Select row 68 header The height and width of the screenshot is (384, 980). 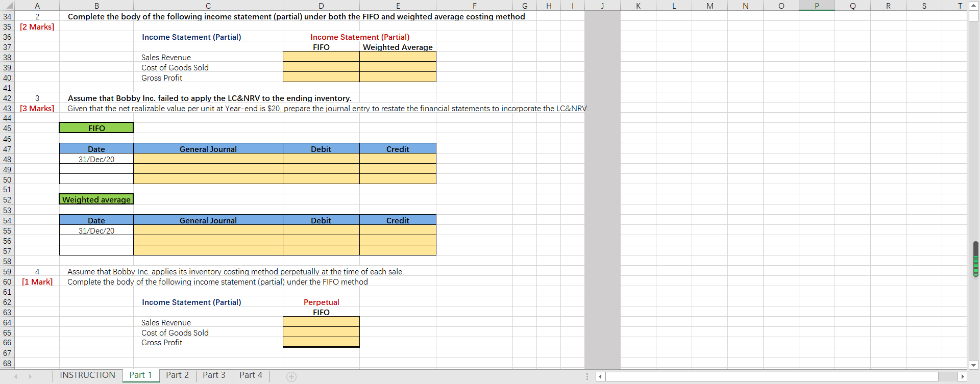tap(7, 363)
